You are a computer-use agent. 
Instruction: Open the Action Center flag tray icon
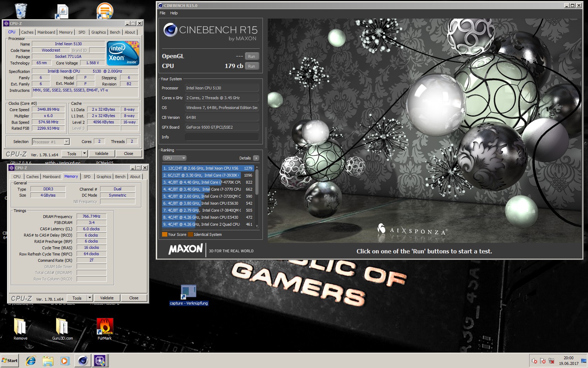click(x=543, y=361)
